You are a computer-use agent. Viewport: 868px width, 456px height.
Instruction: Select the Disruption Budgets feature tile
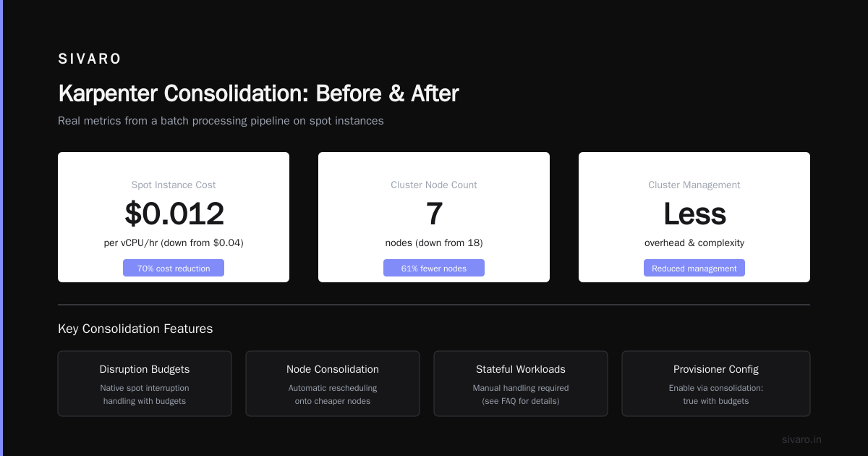click(145, 384)
